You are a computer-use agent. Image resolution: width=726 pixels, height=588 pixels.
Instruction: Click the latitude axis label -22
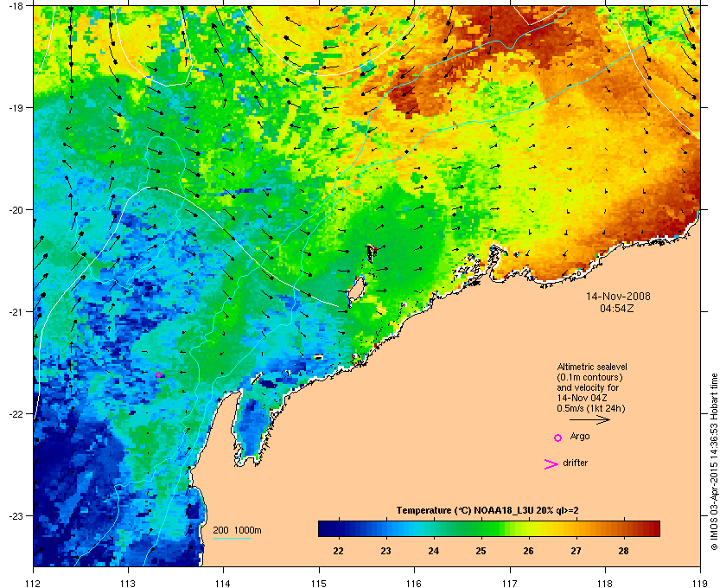pyautogui.click(x=16, y=414)
